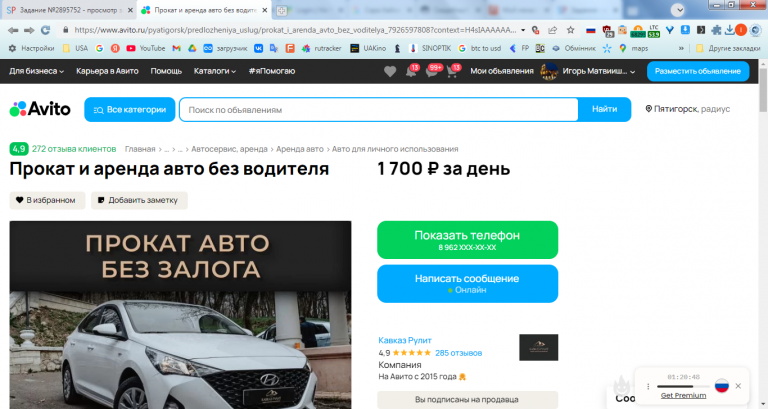Open Мои объявления
This screenshot has width=768, height=409.
(502, 71)
